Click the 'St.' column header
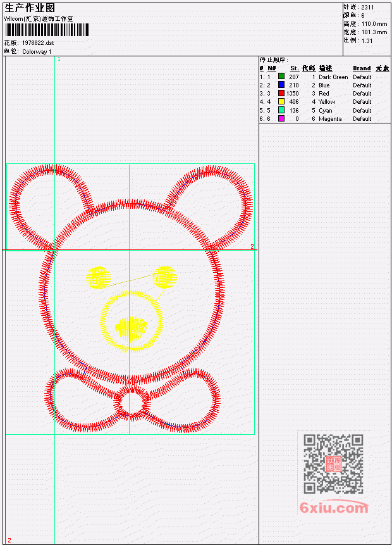This screenshot has width=392, height=545. [295, 68]
